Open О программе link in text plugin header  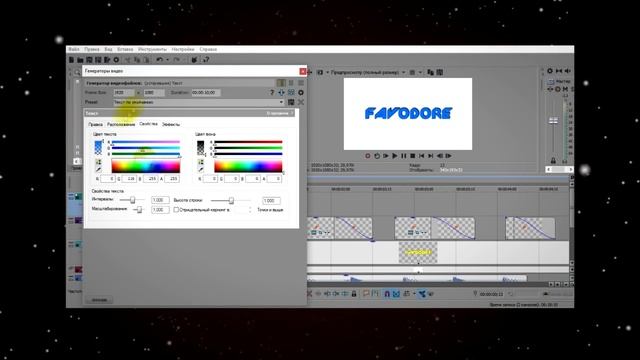tap(278, 113)
